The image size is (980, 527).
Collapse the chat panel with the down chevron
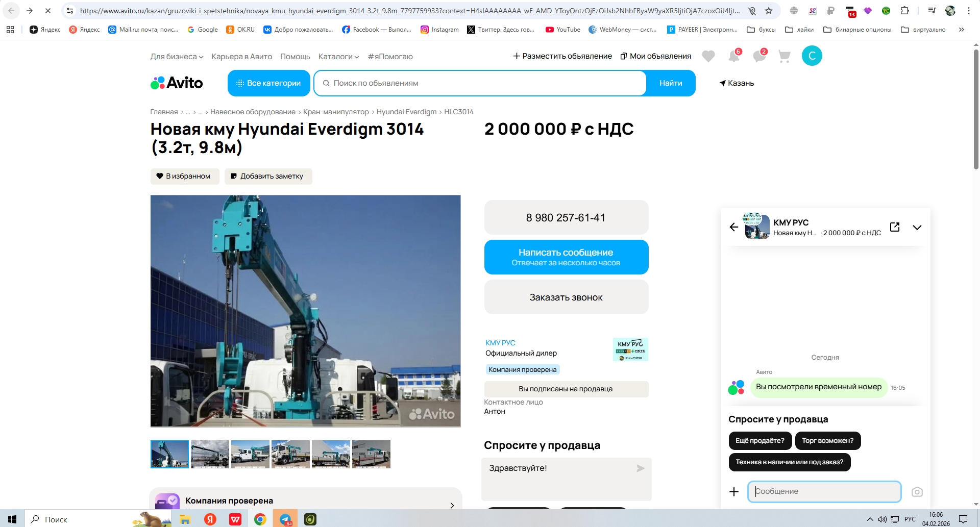917,228
